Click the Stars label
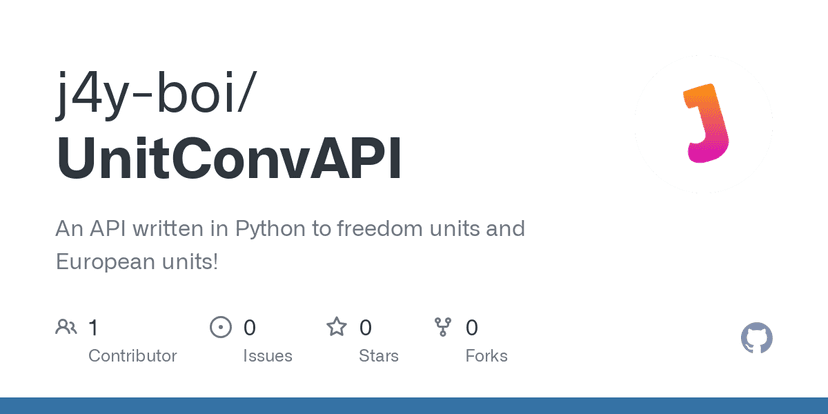The image size is (828, 414). coord(378,356)
